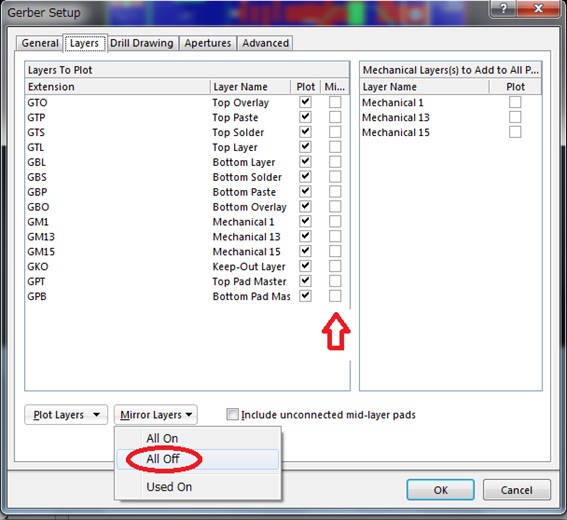Choose All On in Mirror Layers menu
Screen dimensions: 567x520
(x=197, y=438)
